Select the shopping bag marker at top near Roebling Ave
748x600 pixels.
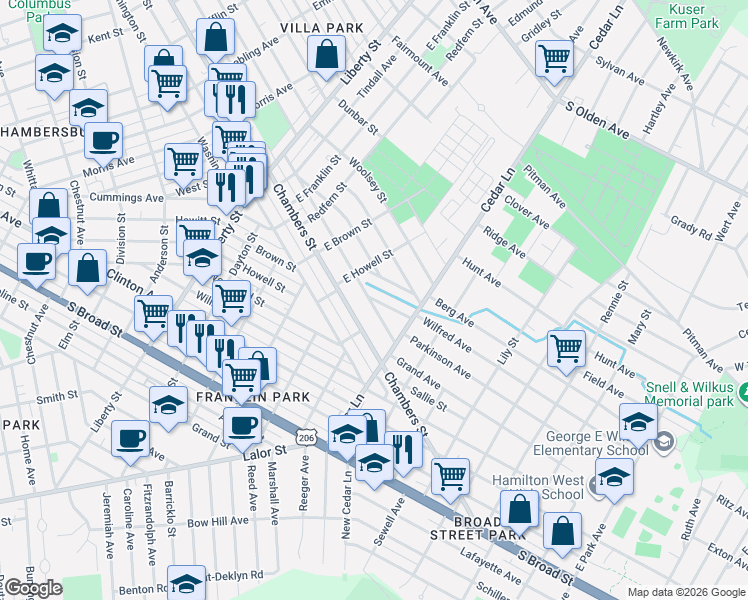[216, 37]
